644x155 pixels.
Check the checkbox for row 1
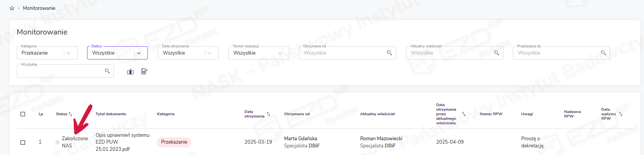[23, 142]
